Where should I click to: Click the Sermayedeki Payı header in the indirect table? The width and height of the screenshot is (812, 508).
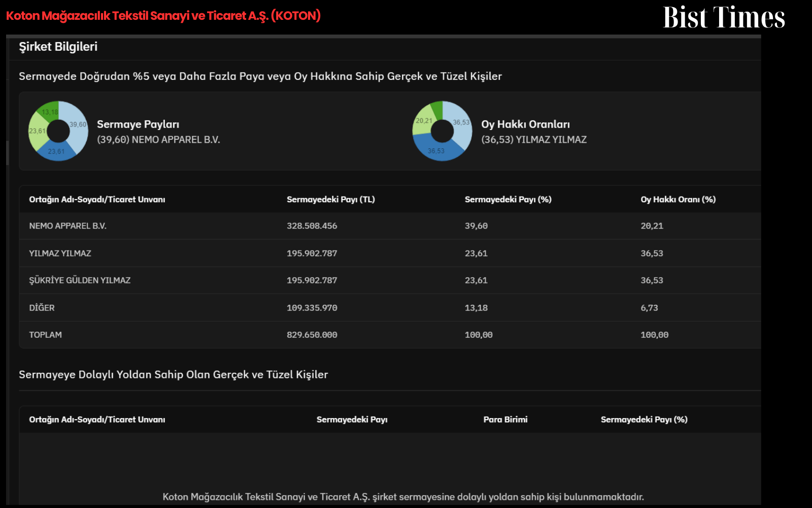(352, 420)
